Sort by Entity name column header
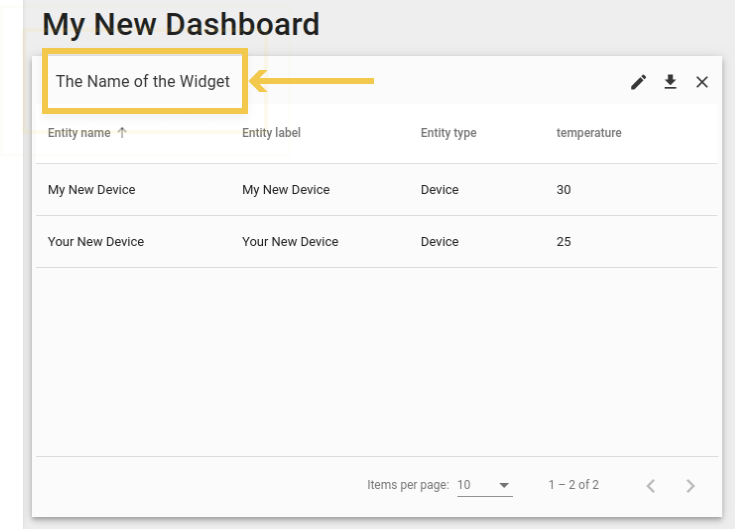This screenshot has width=735, height=529. pyautogui.click(x=79, y=133)
